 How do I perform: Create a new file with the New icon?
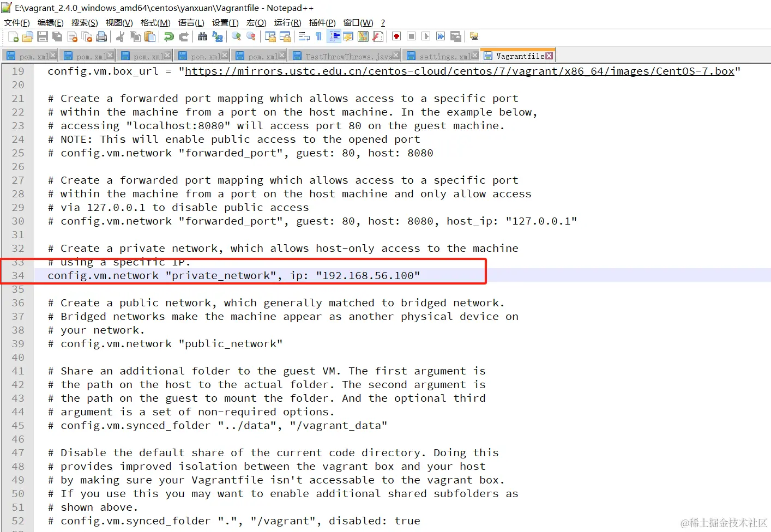pos(13,37)
